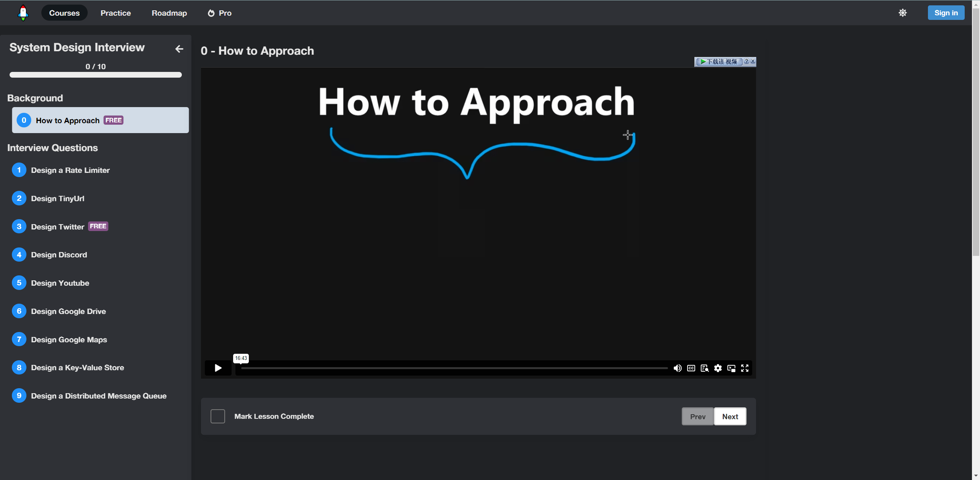Mute the video volume speaker icon
Viewport: 980px width, 480px height.
click(677, 368)
